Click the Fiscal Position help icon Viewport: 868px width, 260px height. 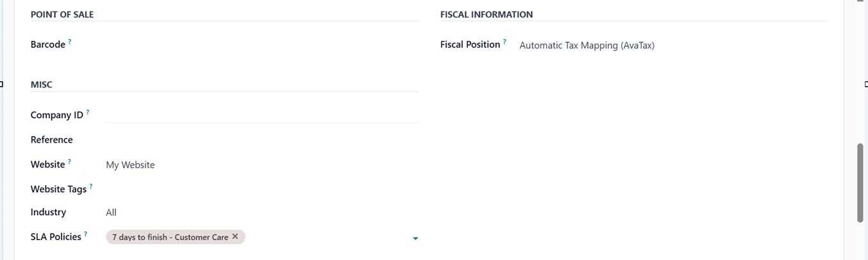[505, 42]
